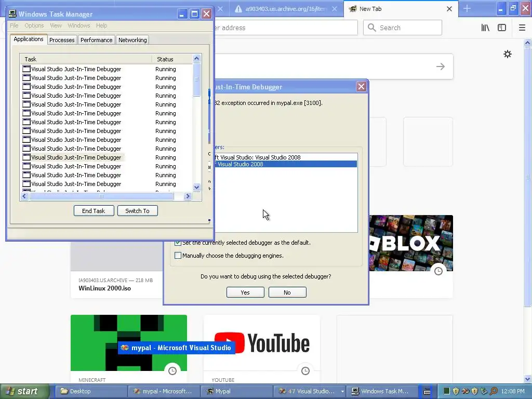The height and width of the screenshot is (399, 532).
Task: Click the Safely Remove Hardware tray icon
Action: tap(484, 391)
